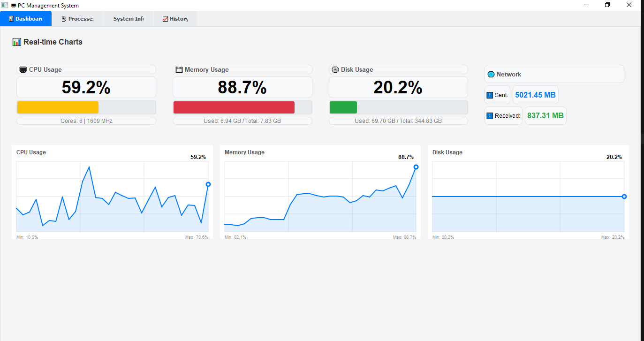Click the CPU Usage monitor icon
Image resolution: width=644 pixels, height=341 pixels.
click(23, 69)
